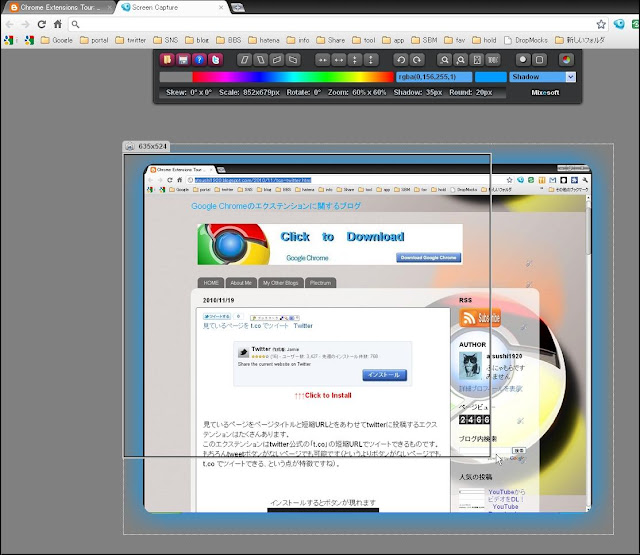The height and width of the screenshot is (555, 640).
Task: Open the blog bookmarks folder
Action: click(197, 40)
